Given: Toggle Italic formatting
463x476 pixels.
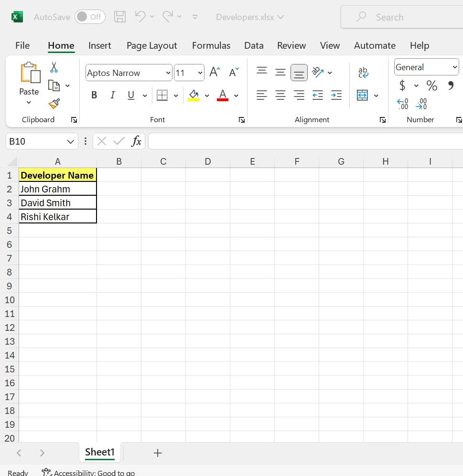Looking at the screenshot, I should coord(113,95).
